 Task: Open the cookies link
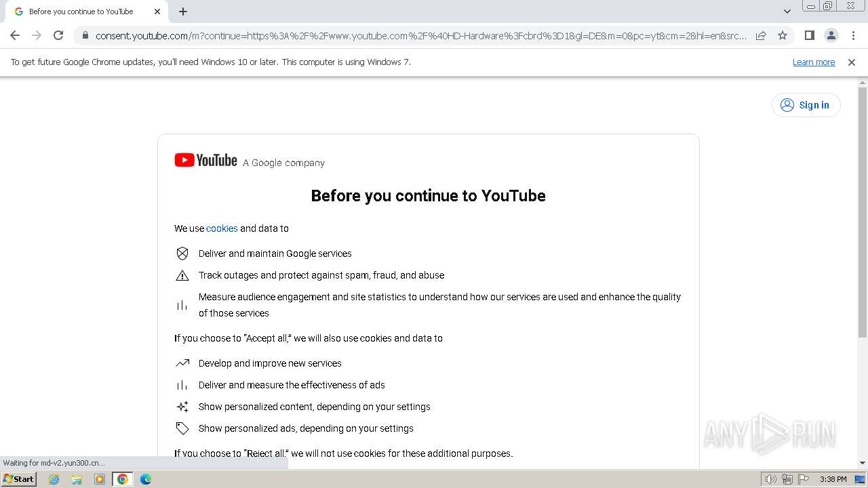(x=222, y=228)
